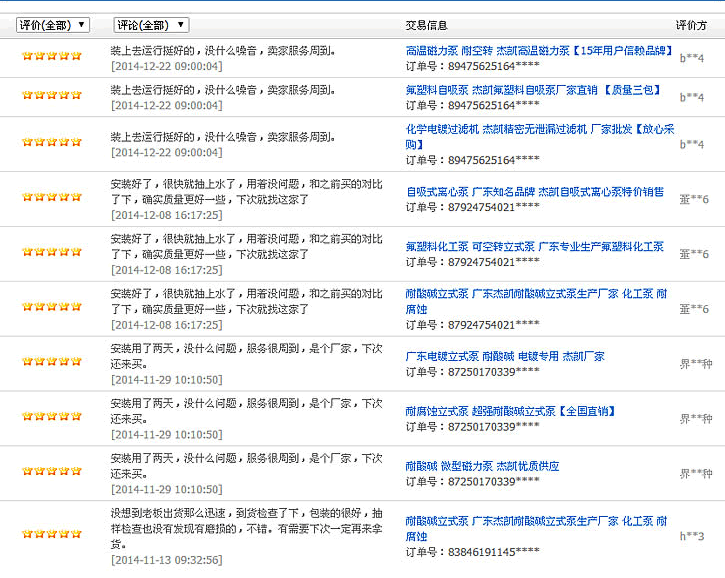Click the 交易信息 column header

(x=426, y=25)
